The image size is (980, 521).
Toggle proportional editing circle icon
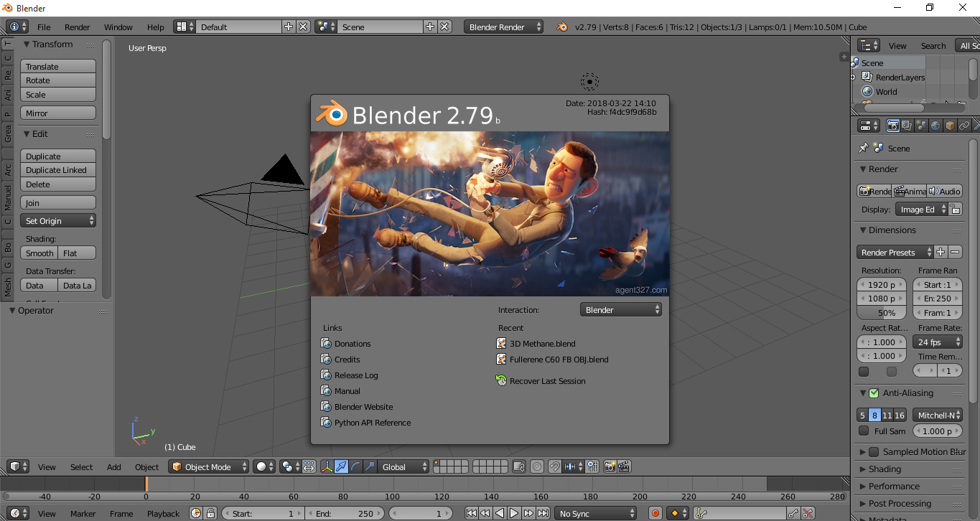(537, 467)
